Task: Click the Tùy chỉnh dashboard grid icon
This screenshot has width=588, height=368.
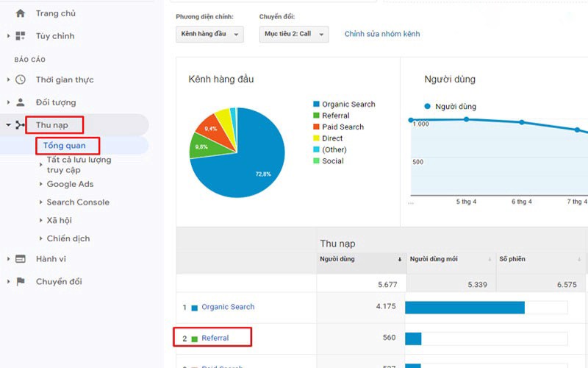Action: (x=21, y=36)
